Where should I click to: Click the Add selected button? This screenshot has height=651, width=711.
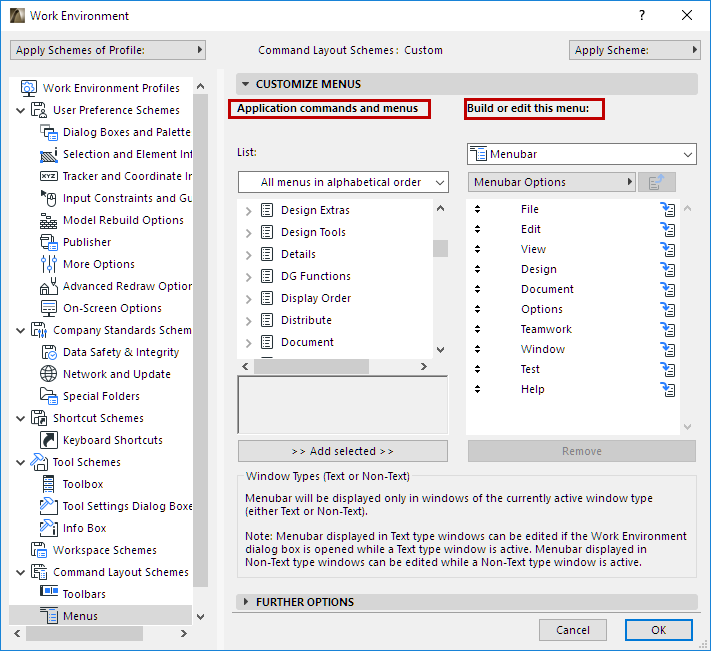(x=343, y=451)
